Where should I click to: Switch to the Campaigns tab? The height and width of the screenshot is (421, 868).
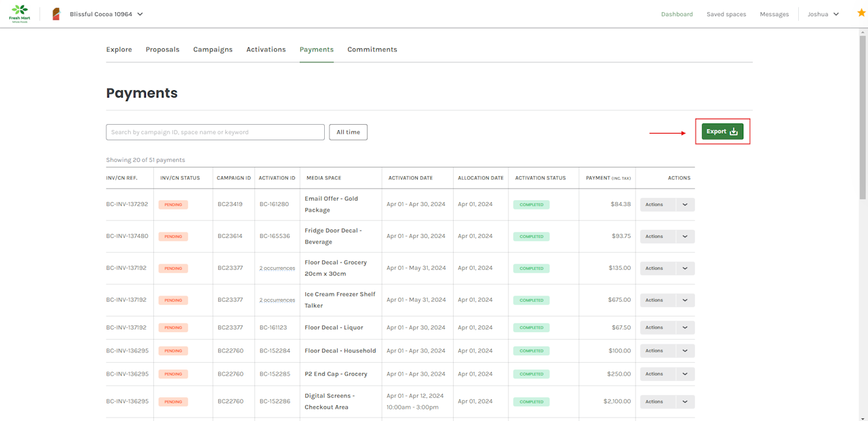tap(213, 49)
